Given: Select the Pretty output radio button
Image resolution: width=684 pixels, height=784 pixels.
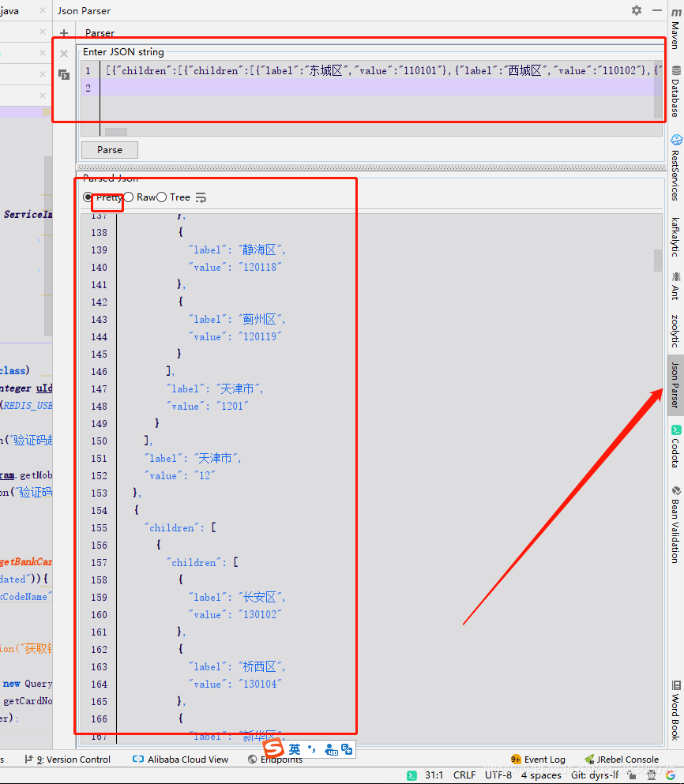Looking at the screenshot, I should click(88, 197).
